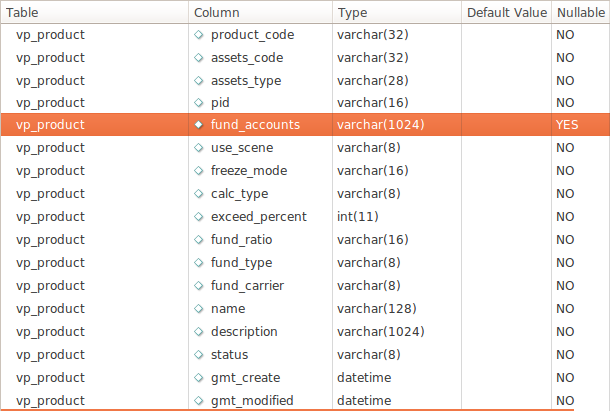
Task: Click the Type column header
Action: point(397,12)
